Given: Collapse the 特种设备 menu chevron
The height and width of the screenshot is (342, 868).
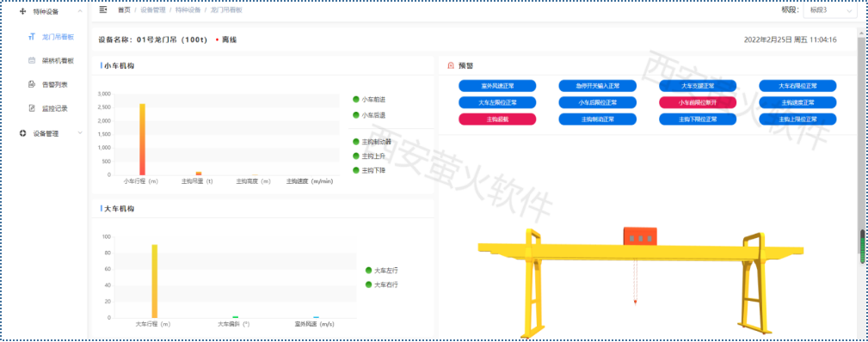Looking at the screenshot, I should (80, 11).
